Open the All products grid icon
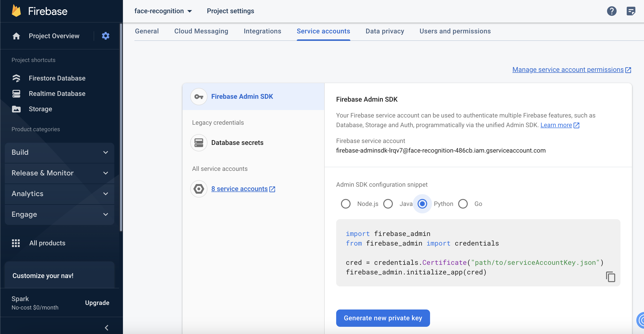The height and width of the screenshot is (334, 644). click(x=16, y=243)
